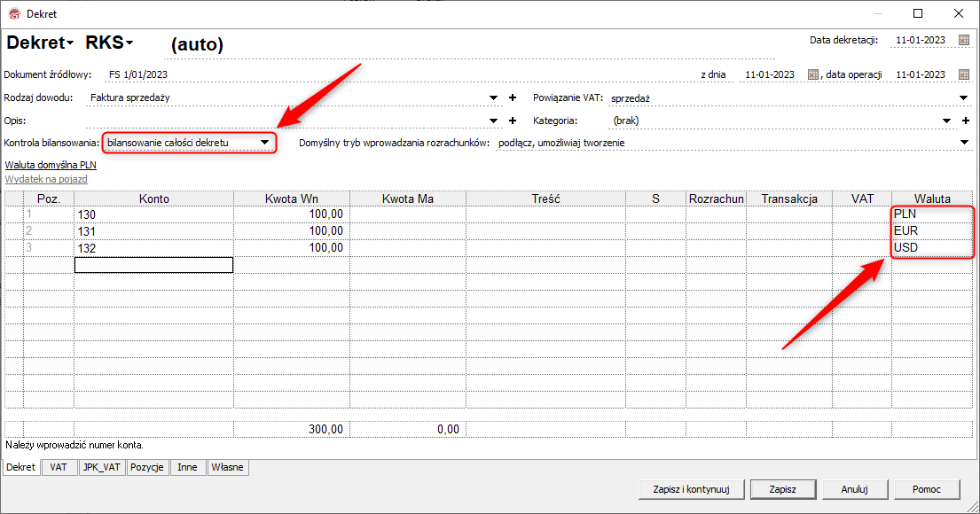Click the Data dekretacji date field
980x514 pixels.
point(920,40)
